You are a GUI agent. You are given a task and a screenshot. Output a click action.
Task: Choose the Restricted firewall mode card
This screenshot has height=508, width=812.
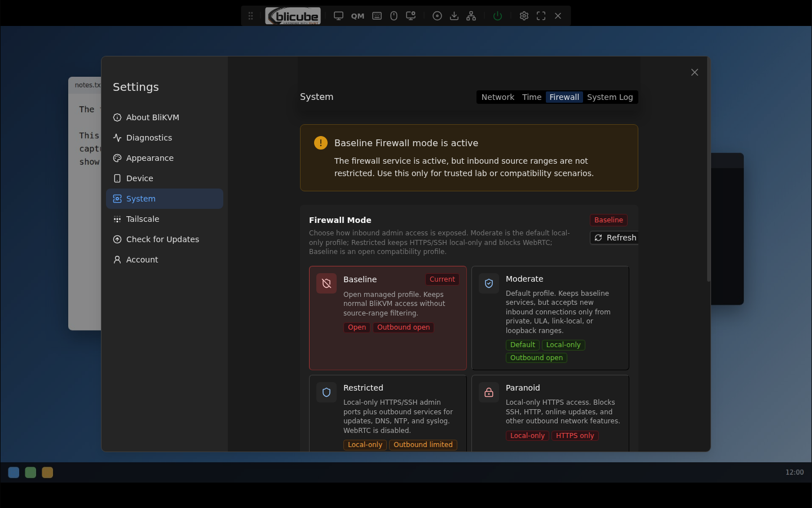click(x=388, y=413)
